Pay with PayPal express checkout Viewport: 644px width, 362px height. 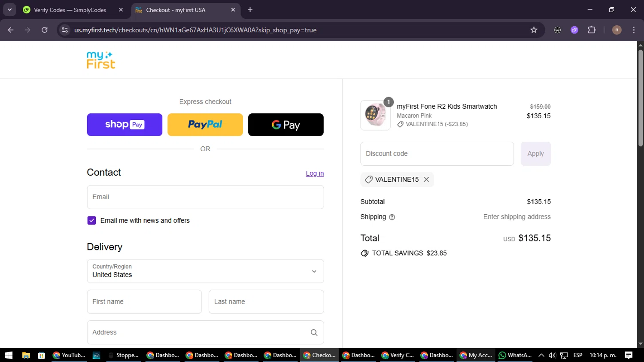click(205, 125)
